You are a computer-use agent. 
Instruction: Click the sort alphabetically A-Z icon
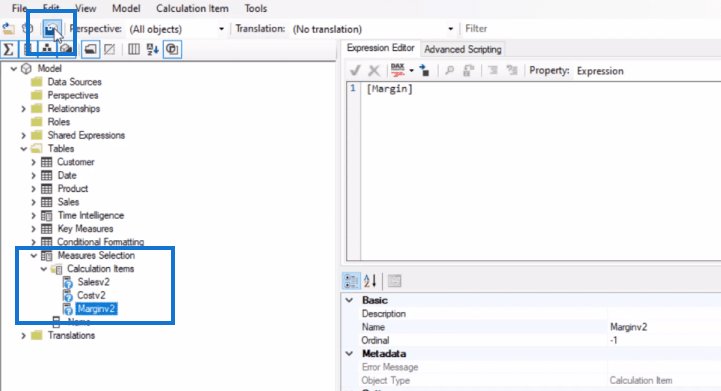coord(153,49)
